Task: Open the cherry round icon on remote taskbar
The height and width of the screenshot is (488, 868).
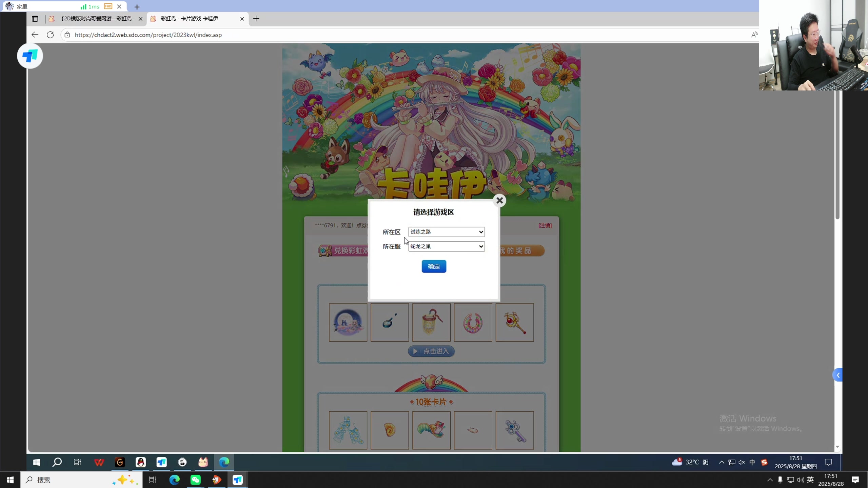Action: [x=182, y=462]
